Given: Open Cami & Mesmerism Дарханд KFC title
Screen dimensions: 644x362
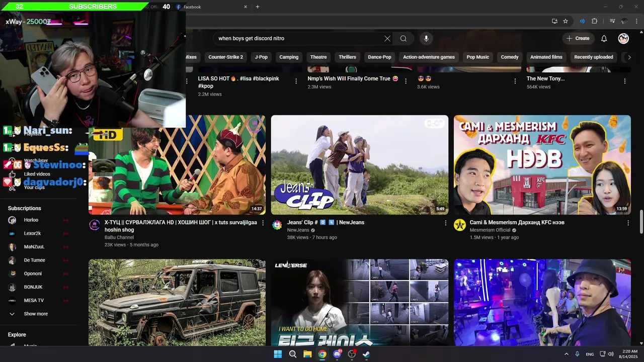Looking at the screenshot, I should tap(517, 222).
